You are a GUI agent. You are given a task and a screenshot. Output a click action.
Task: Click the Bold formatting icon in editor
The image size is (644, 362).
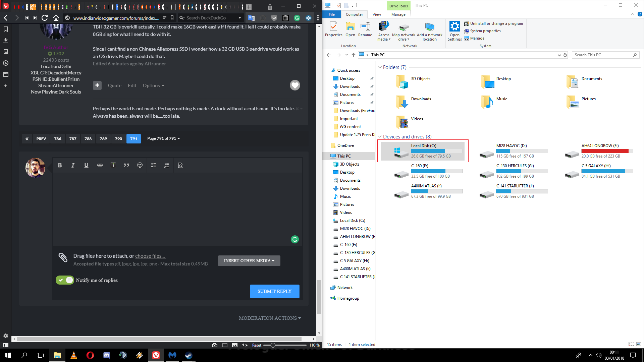pyautogui.click(x=60, y=165)
